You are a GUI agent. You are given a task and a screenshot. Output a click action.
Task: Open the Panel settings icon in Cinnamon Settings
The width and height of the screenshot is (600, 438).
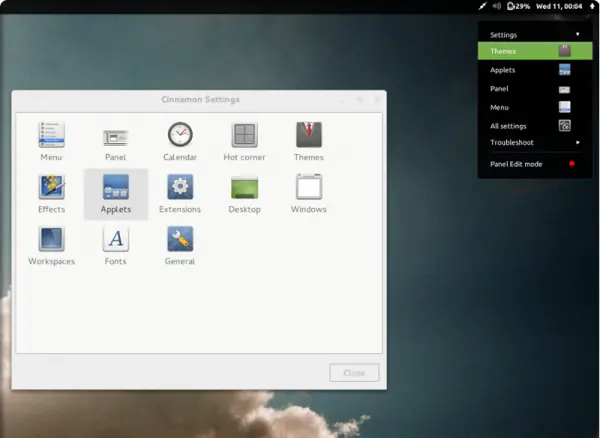116,137
